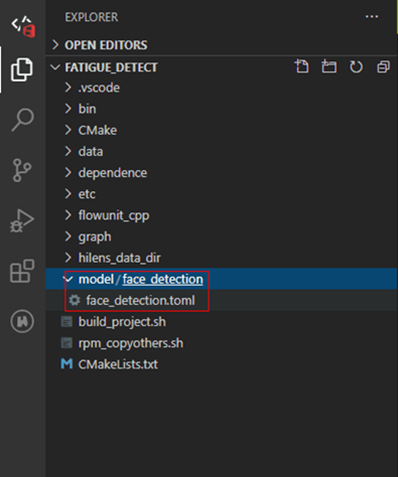Open the circular M plugin icon in the activity bar
Image resolution: width=398 pixels, height=477 pixels.
click(x=22, y=321)
